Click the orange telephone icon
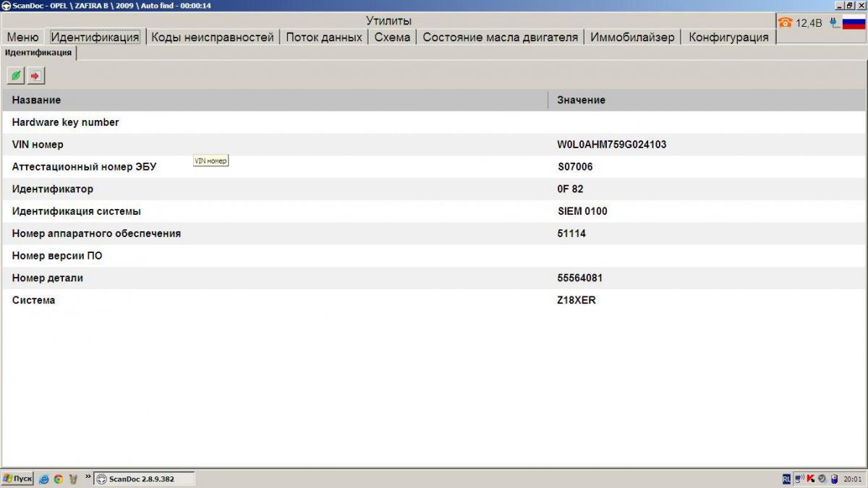The image size is (868, 488). coord(786,22)
